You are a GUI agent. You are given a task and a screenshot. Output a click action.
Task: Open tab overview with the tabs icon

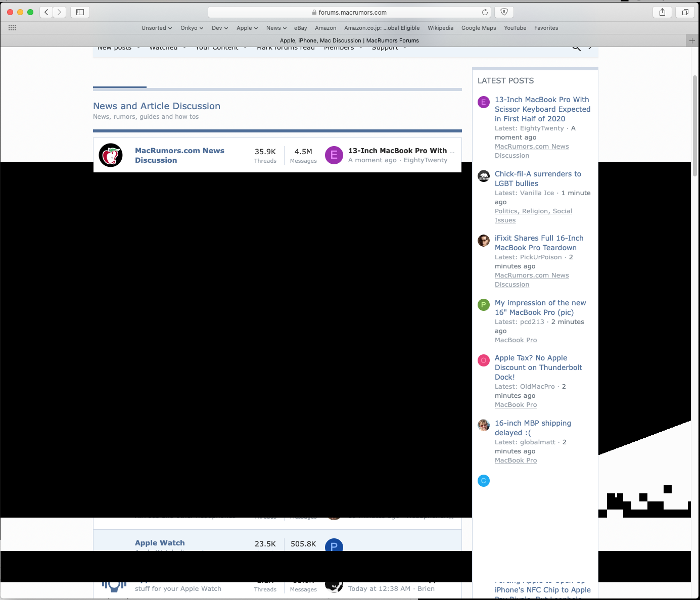point(686,12)
